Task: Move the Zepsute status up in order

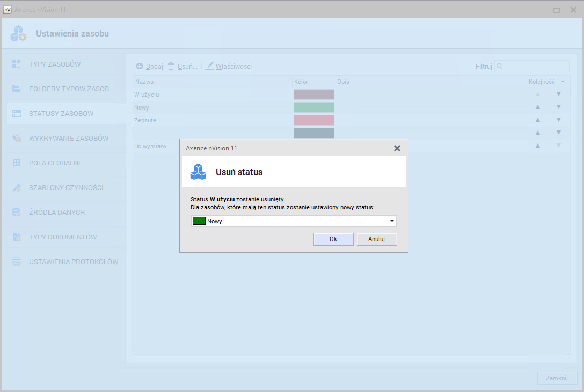Action: click(x=537, y=120)
